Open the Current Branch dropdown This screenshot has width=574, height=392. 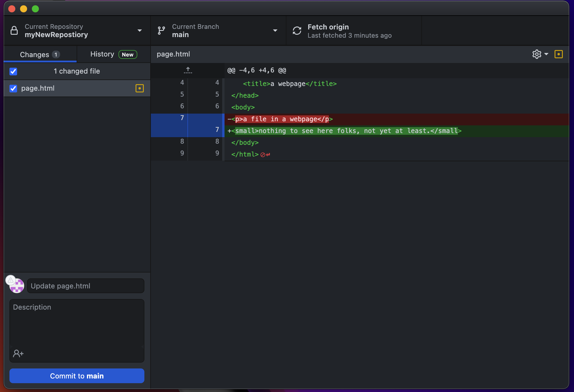click(x=218, y=31)
